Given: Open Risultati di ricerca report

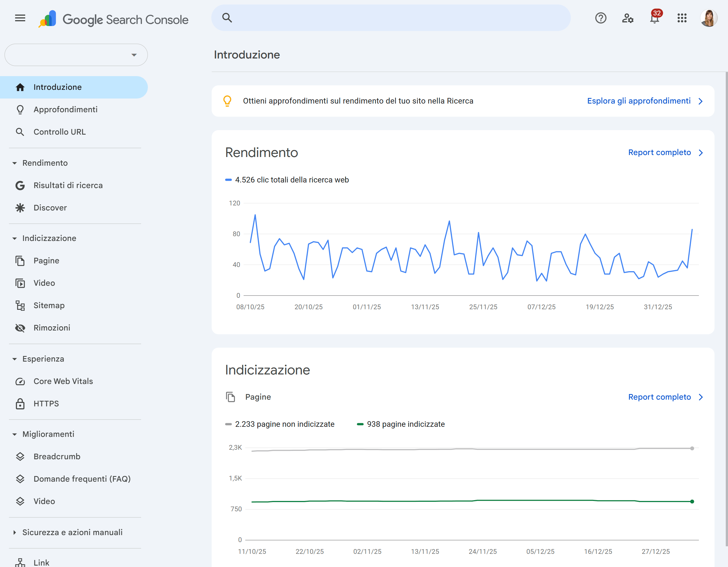Looking at the screenshot, I should click(68, 185).
